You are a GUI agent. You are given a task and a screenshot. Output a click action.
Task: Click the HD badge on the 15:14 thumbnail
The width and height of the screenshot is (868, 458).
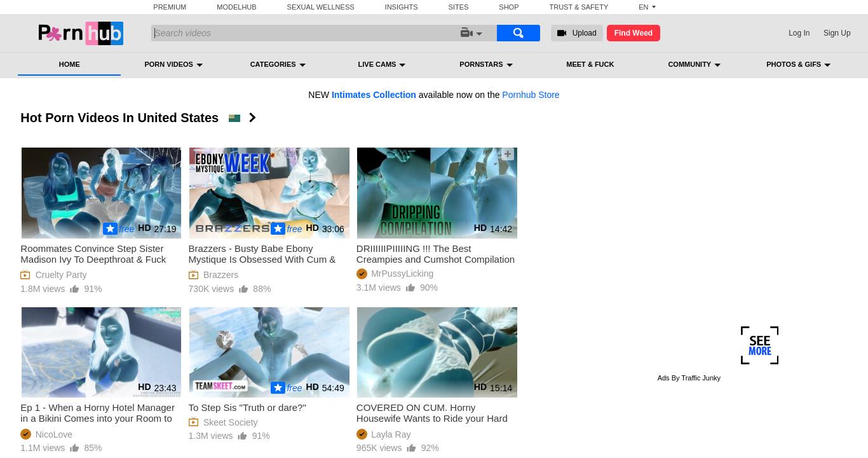click(x=480, y=387)
